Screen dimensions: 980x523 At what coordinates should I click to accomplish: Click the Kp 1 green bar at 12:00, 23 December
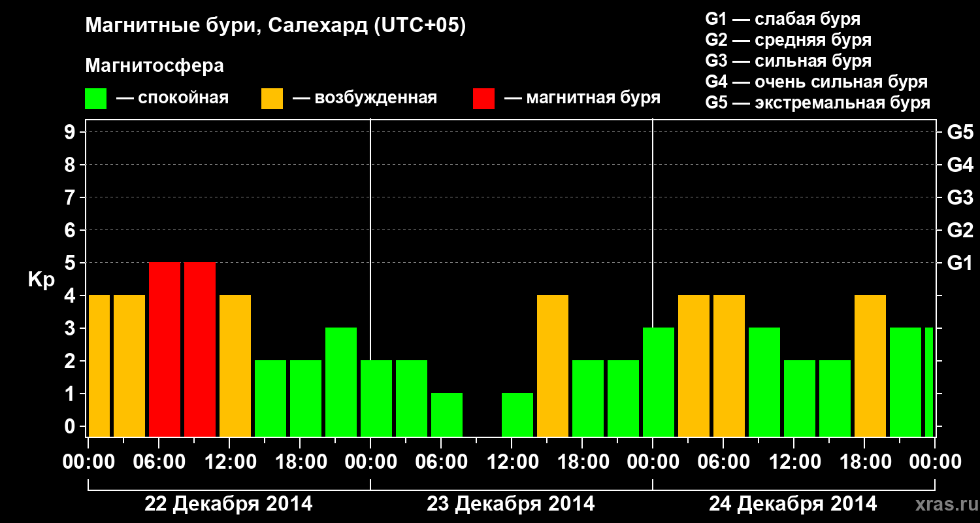517,415
